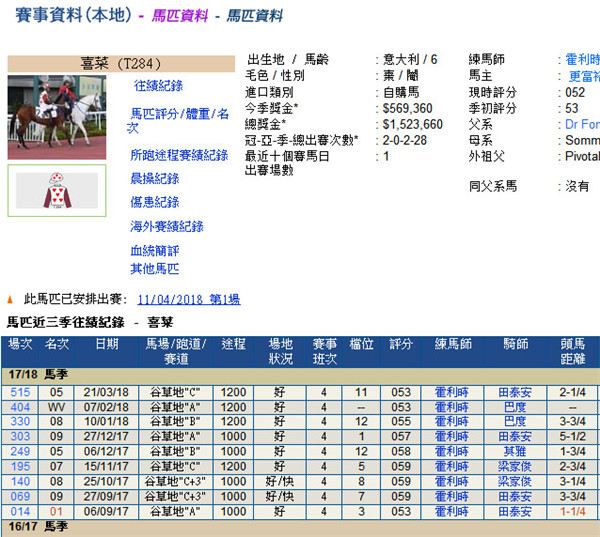Click the owner name link beside 馬主
Screen dimensions: 600x537
(x=582, y=76)
